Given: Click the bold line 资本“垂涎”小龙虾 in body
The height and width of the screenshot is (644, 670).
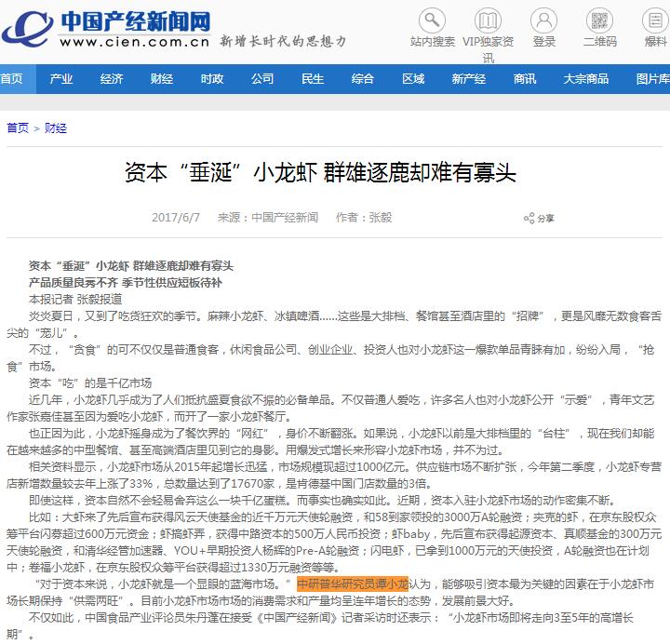Looking at the screenshot, I should click(131, 266).
